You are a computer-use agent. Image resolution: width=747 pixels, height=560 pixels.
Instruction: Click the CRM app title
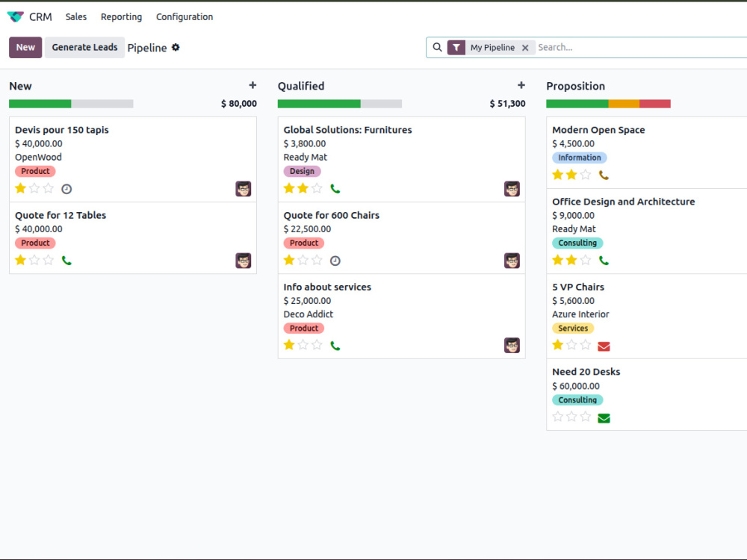tap(40, 16)
